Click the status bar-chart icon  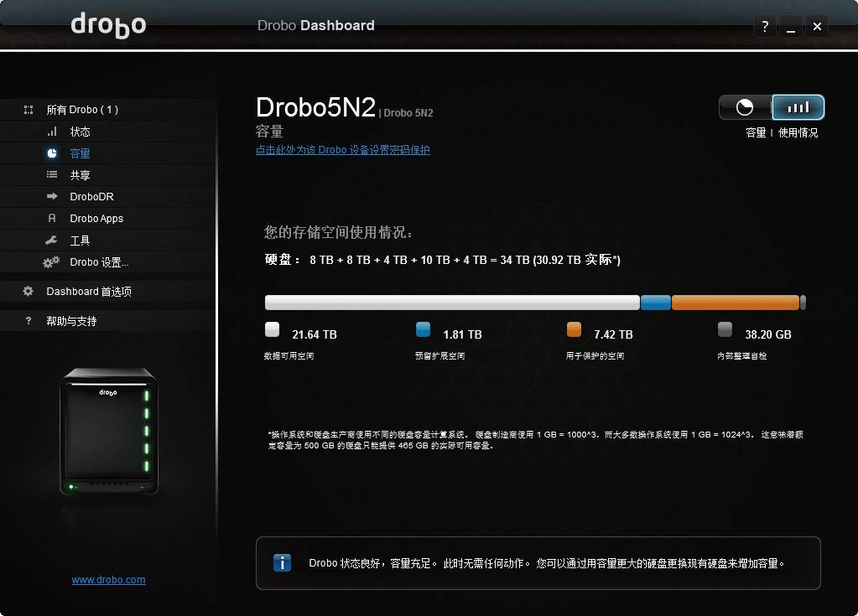click(x=52, y=132)
